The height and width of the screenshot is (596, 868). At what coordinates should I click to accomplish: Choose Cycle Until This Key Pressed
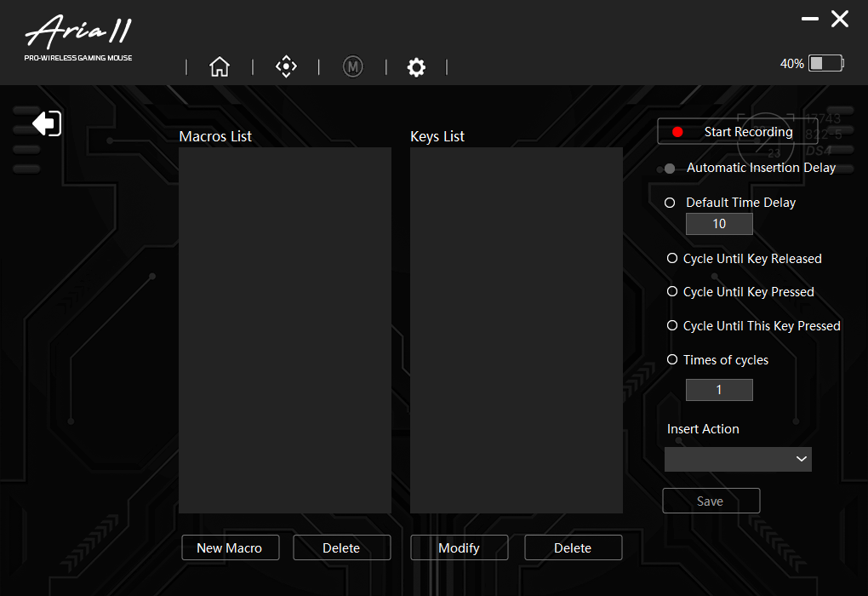[672, 325]
